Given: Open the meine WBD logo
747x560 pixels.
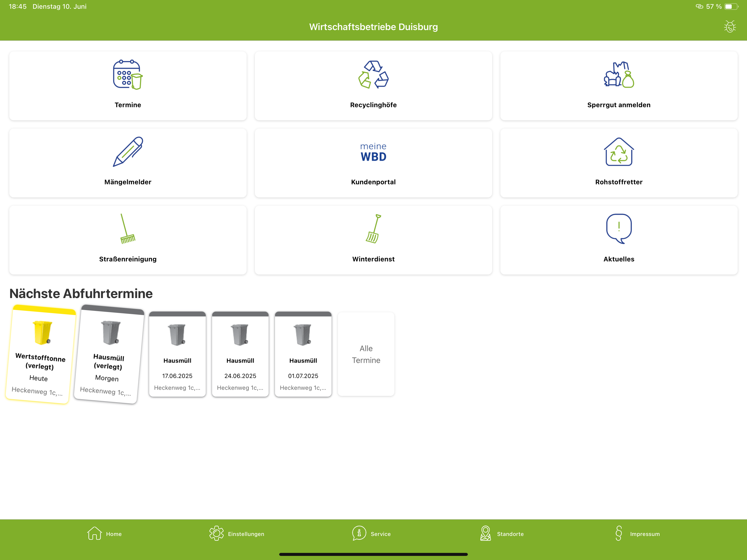Looking at the screenshot, I should (373, 152).
